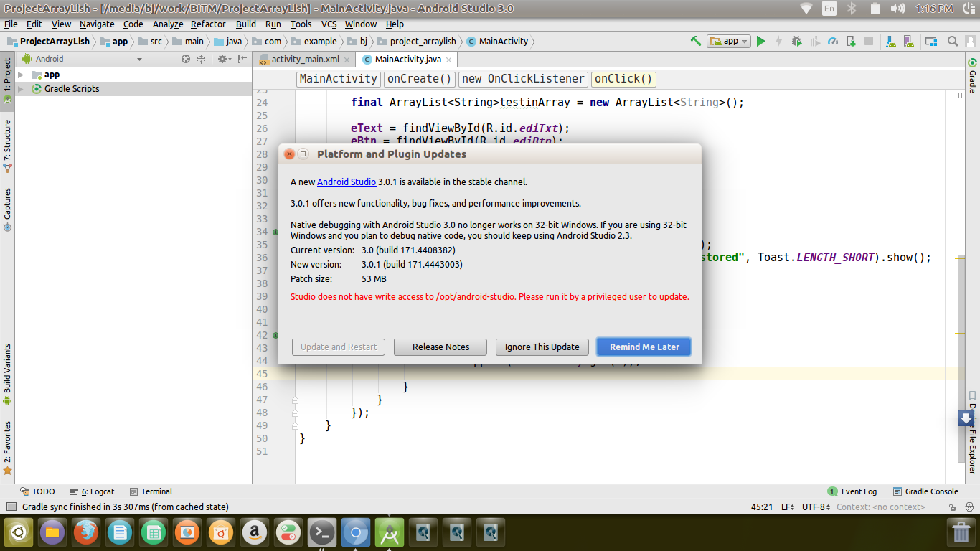Click the Make Project hammer icon
The width and height of the screenshot is (980, 551).
pyautogui.click(x=695, y=41)
